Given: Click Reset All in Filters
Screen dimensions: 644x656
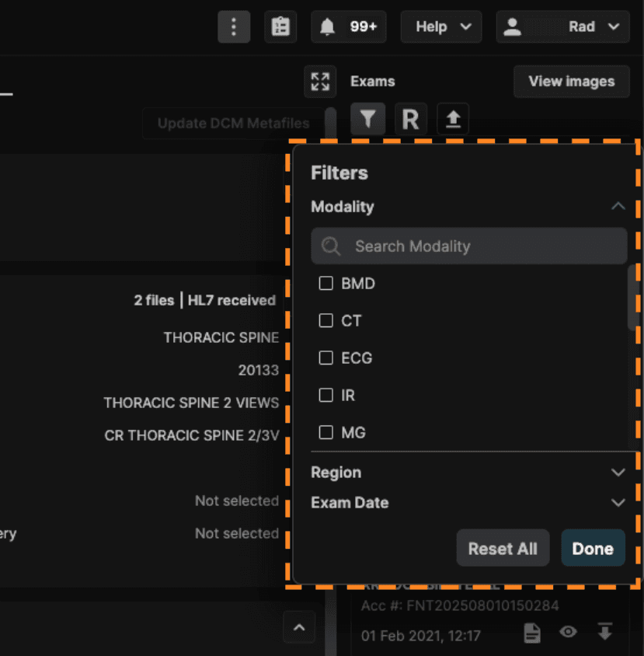Looking at the screenshot, I should click(503, 548).
